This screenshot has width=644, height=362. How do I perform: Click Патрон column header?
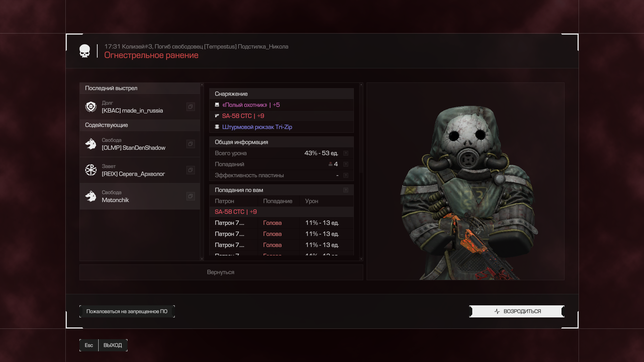tap(224, 201)
